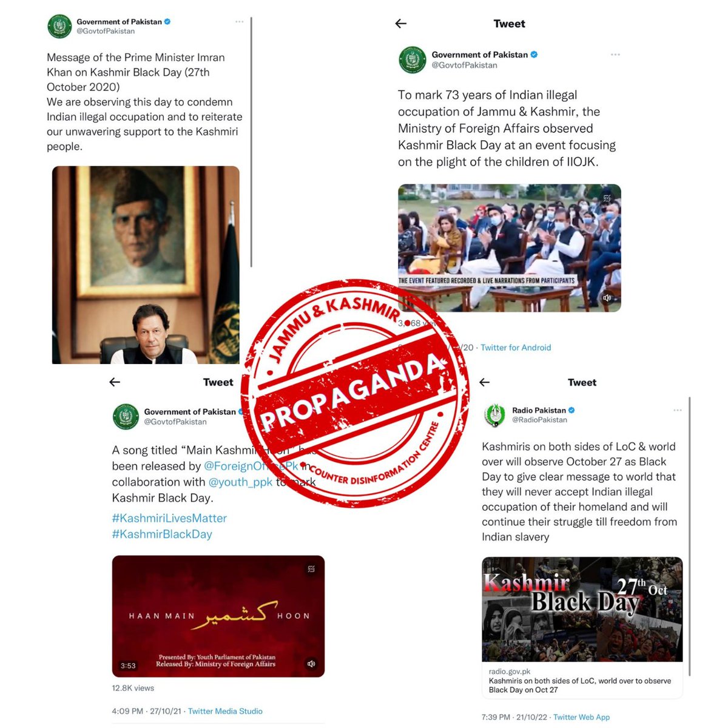Open more options on Imran Khan message tweet
The image size is (728, 728).
240,22
